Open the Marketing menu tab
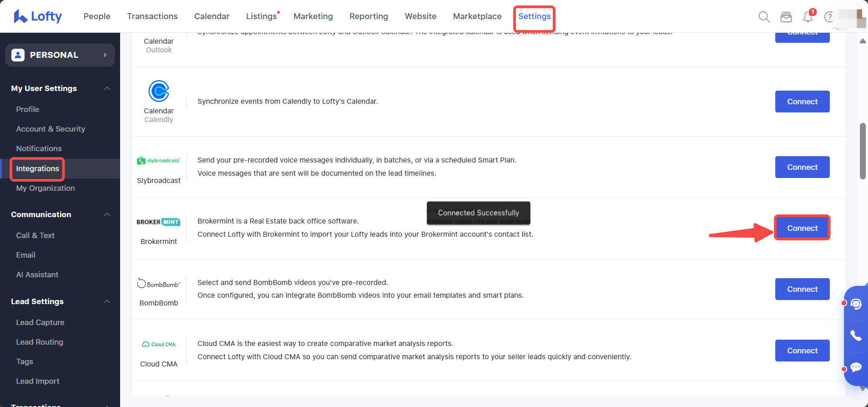 coord(313,16)
